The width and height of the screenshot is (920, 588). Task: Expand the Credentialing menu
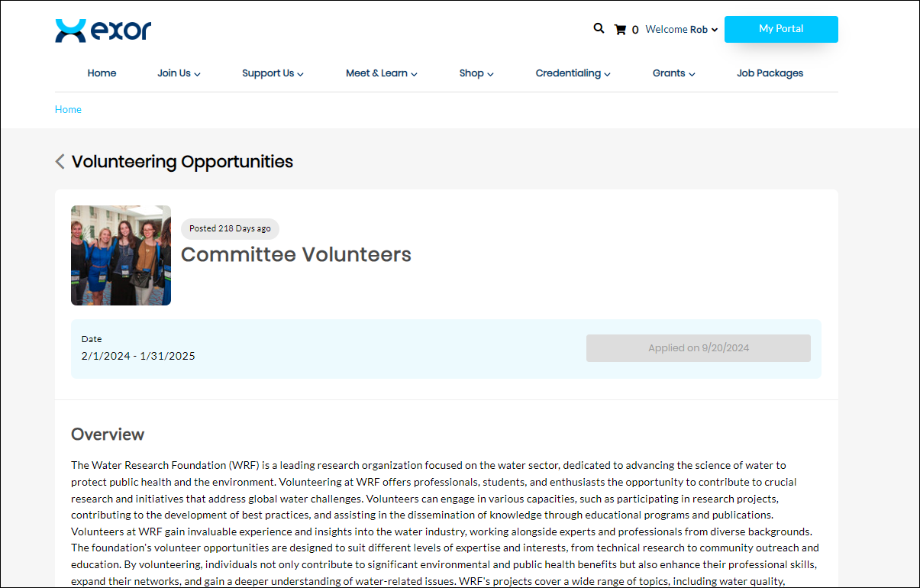click(573, 73)
